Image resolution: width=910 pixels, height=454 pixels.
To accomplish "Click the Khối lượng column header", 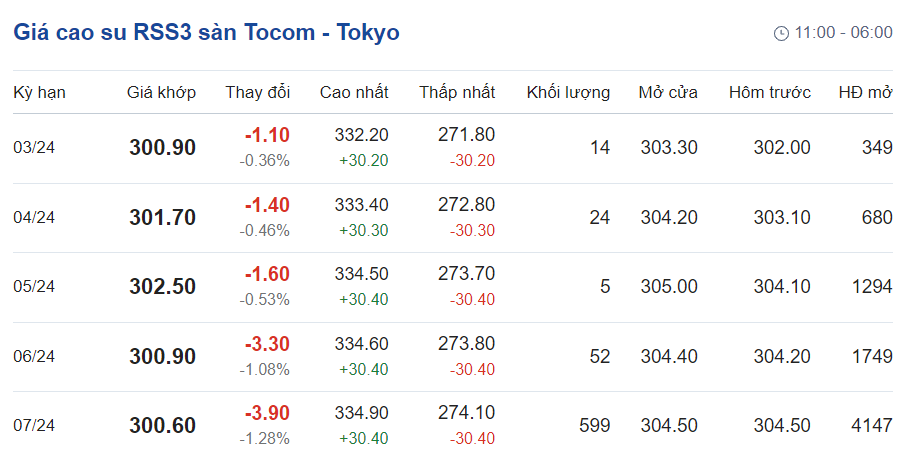I will pos(568,93).
